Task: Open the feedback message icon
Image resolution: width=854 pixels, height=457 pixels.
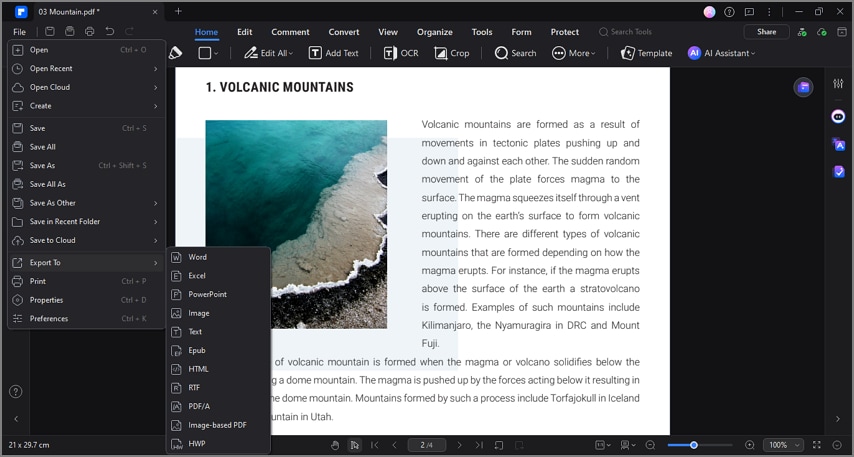Action: pyautogui.click(x=749, y=11)
